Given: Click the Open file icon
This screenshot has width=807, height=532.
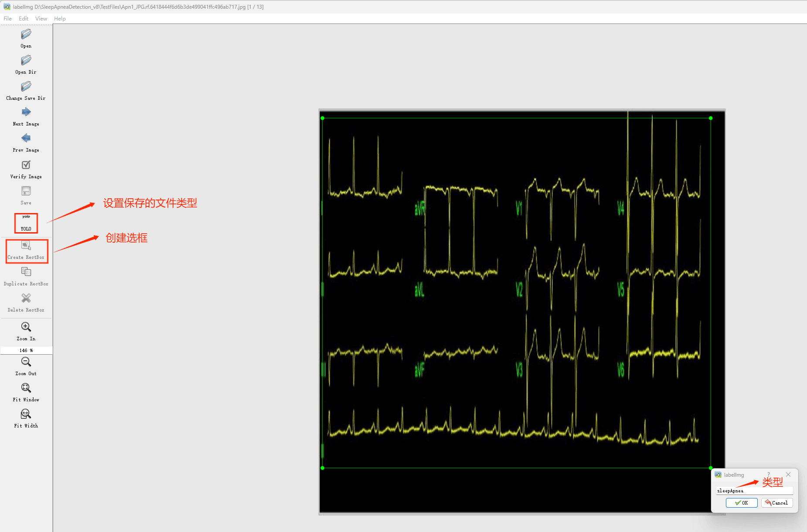Looking at the screenshot, I should point(26,34).
